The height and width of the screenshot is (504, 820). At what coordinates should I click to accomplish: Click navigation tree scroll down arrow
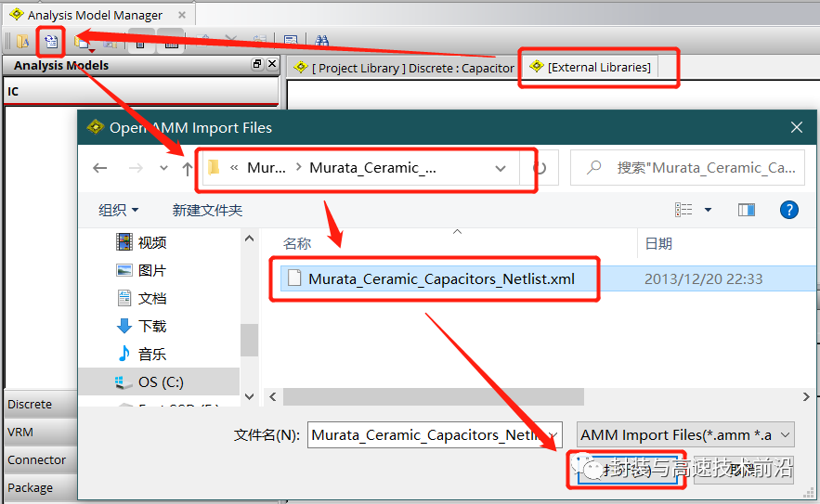click(x=250, y=397)
